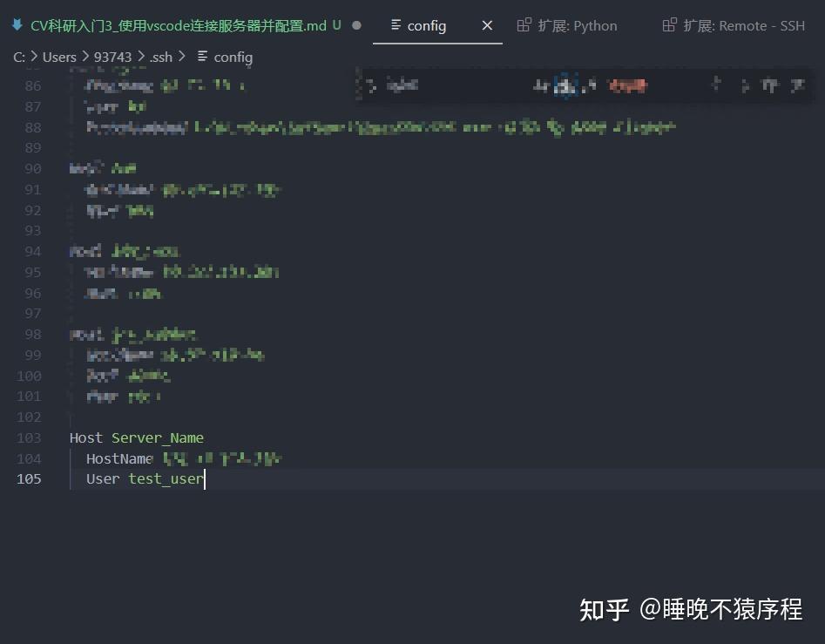Switch to the CV科研入门3 markdown tab

174,25
